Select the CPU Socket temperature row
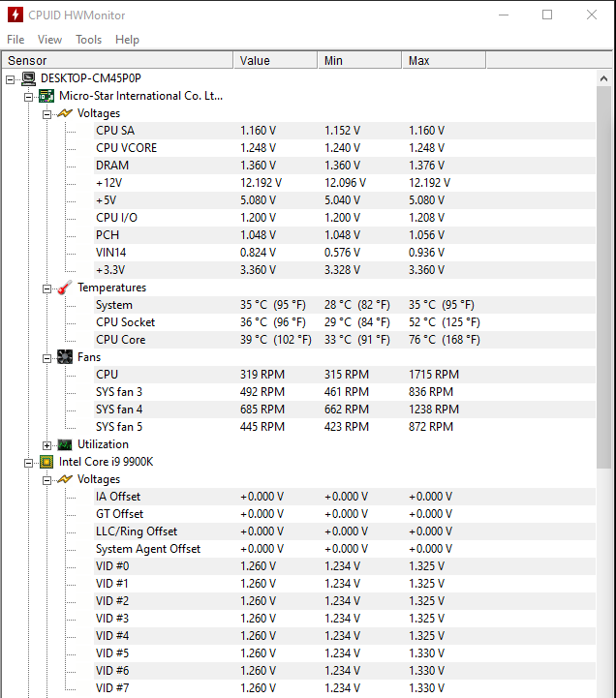This screenshot has width=616, height=698. [344, 322]
